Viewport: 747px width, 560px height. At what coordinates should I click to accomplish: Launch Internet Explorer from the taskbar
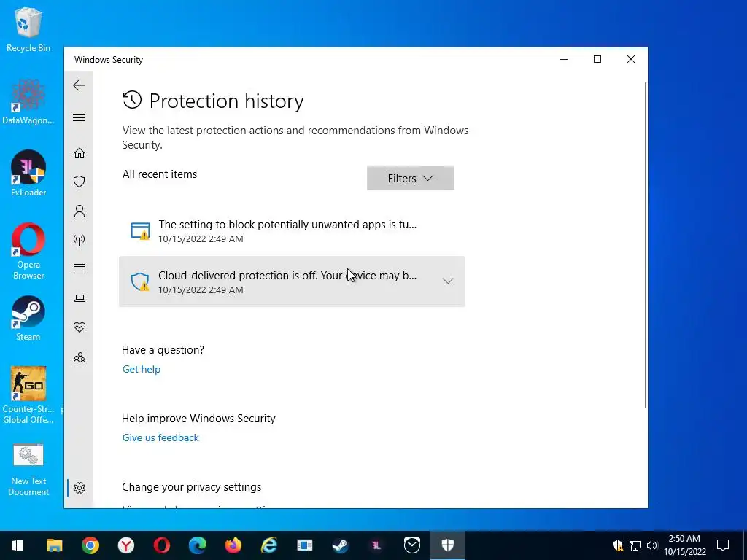click(x=268, y=545)
